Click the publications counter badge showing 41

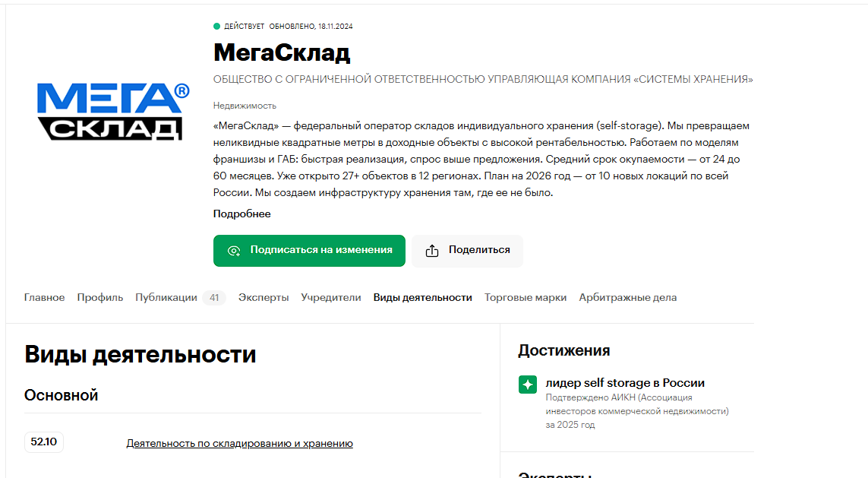(216, 297)
